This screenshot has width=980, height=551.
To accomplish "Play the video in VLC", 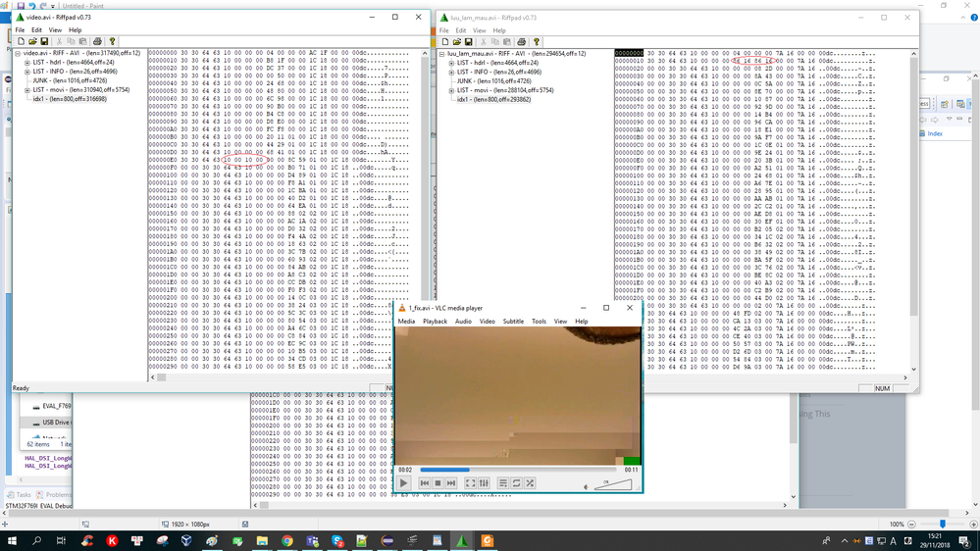I will click(404, 483).
